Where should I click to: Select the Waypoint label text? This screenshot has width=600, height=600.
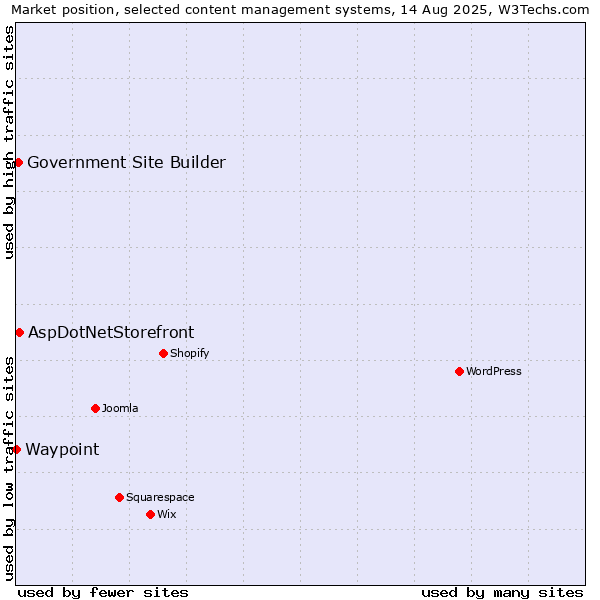(x=62, y=450)
